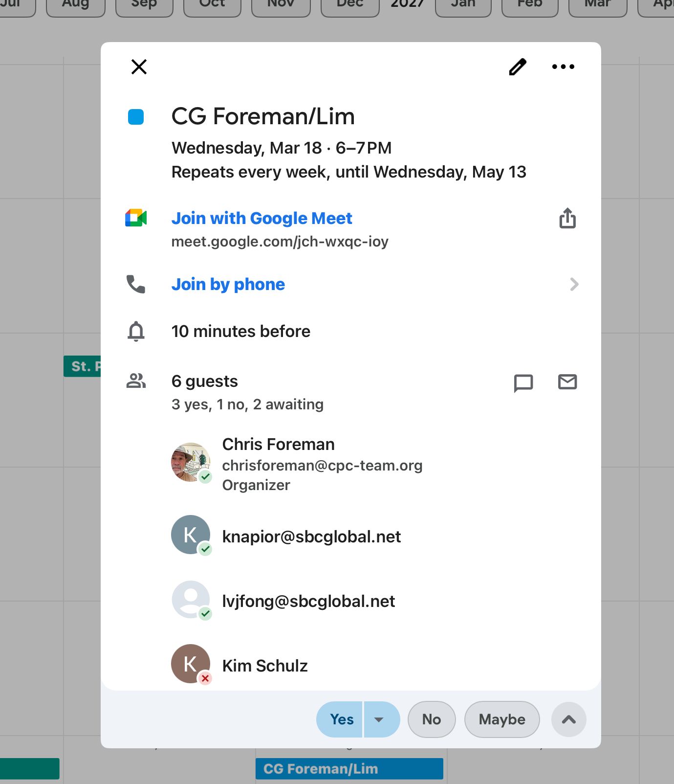Select the Feb month tab
The width and height of the screenshot is (674, 784).
pyautogui.click(x=530, y=5)
